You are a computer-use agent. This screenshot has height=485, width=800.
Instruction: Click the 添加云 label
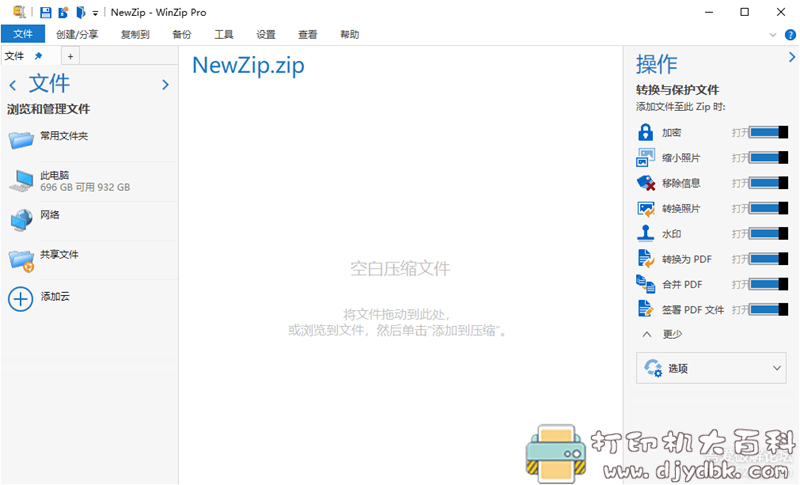(x=55, y=296)
